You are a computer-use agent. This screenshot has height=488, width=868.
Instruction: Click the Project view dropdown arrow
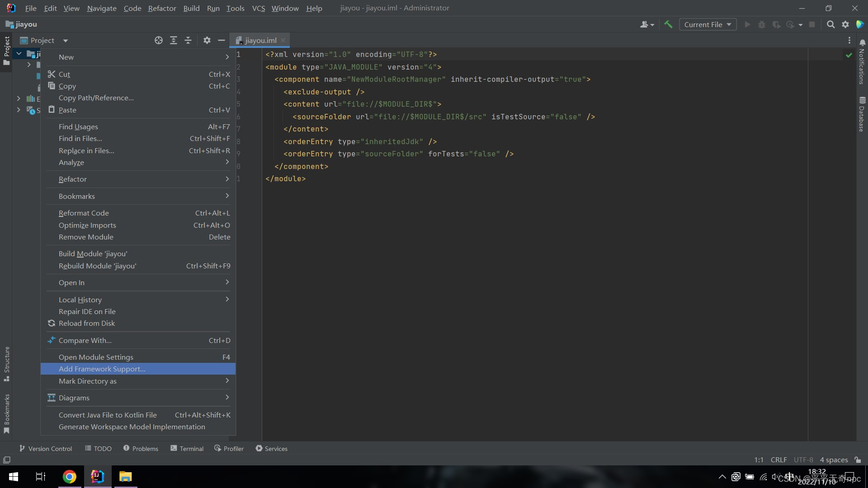tap(65, 40)
